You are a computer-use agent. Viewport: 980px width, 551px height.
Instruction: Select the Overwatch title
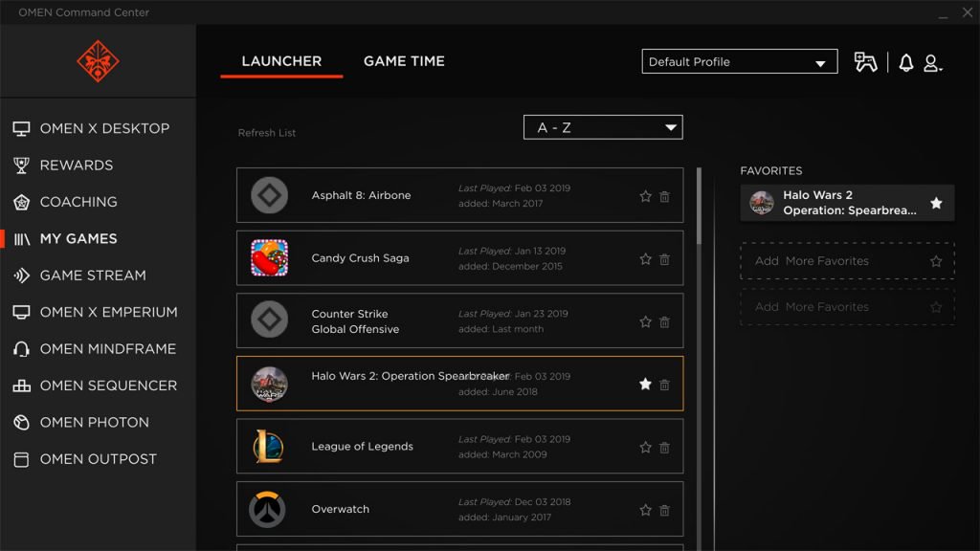(x=341, y=509)
